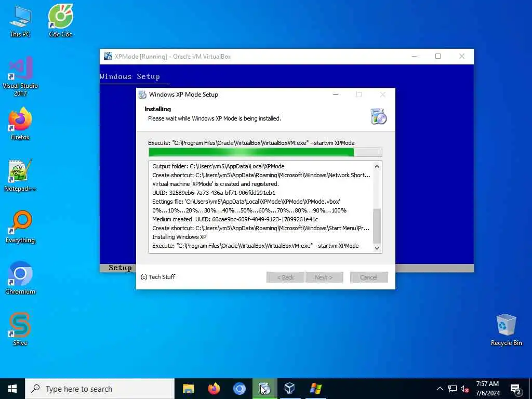This screenshot has width=532, height=399.
Task: Select the 0%...100% progress log line
Action: 249,210
